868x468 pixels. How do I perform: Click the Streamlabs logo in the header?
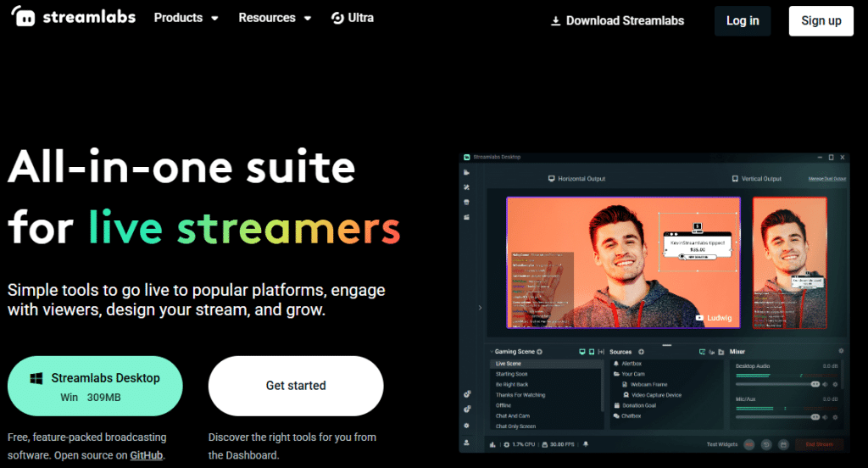(74, 17)
